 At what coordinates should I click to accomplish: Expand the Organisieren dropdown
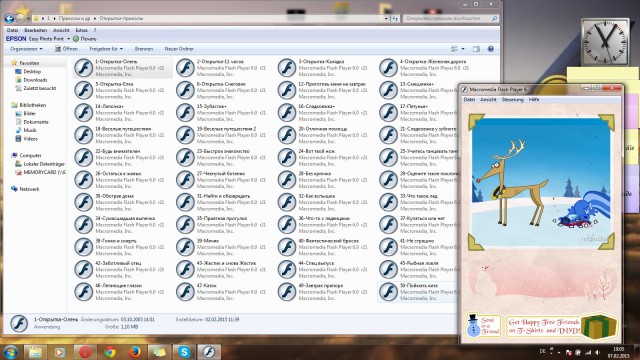(x=26, y=49)
